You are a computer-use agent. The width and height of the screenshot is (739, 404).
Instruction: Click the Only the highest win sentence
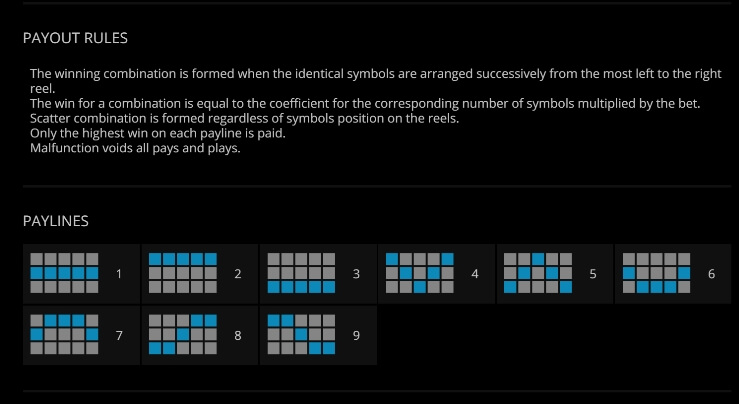coord(158,133)
